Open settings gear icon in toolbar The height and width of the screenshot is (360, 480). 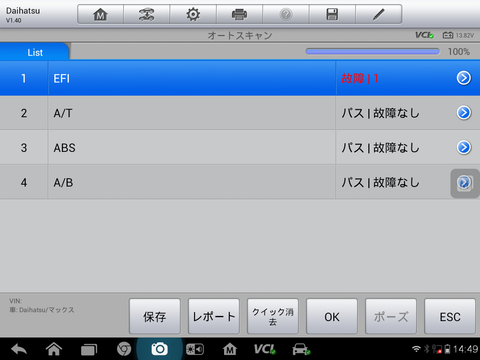click(x=193, y=14)
